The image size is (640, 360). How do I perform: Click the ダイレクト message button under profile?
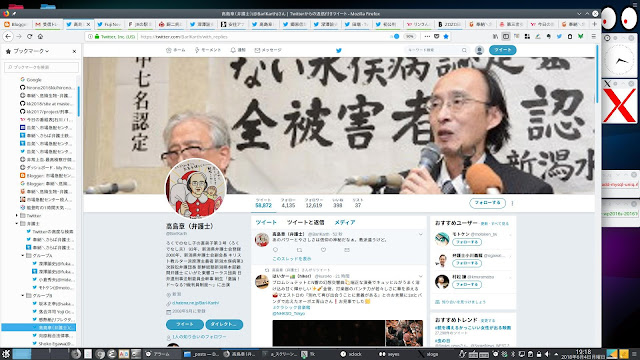(224, 324)
